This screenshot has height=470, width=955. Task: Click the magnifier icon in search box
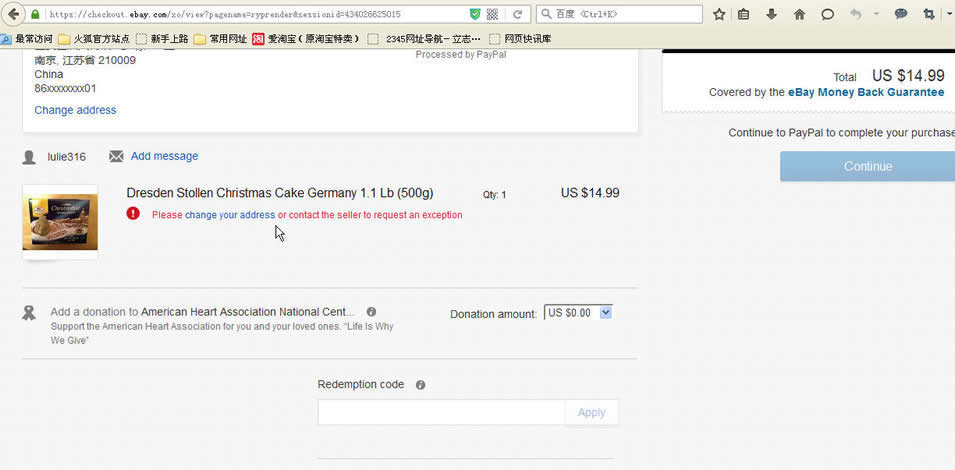[546, 14]
